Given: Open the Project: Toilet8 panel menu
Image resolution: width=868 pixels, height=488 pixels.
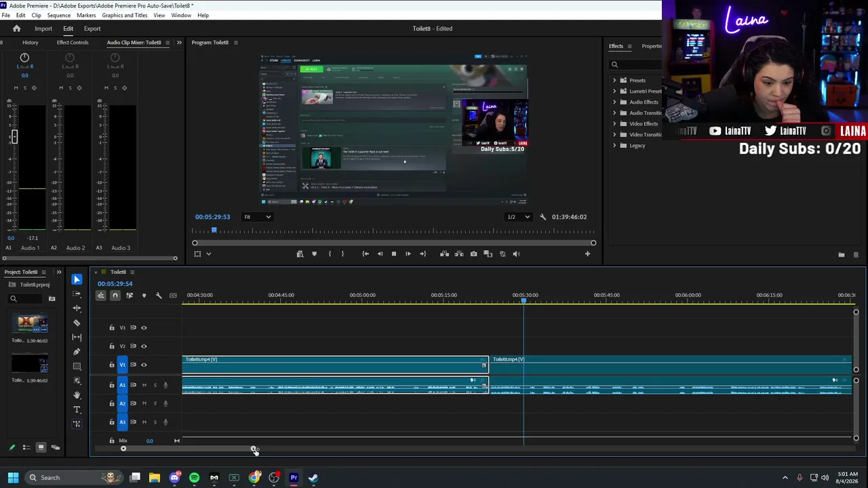Looking at the screenshot, I should (43, 272).
